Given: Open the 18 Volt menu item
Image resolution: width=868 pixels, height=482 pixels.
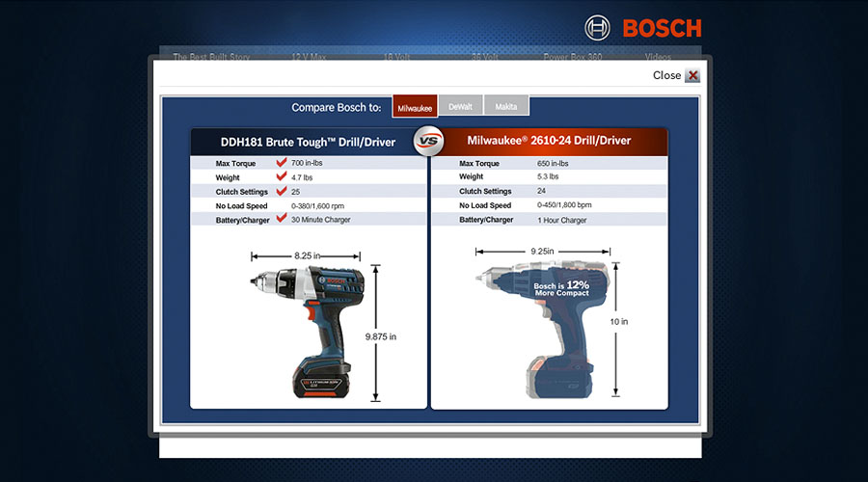Looking at the screenshot, I should [396, 57].
